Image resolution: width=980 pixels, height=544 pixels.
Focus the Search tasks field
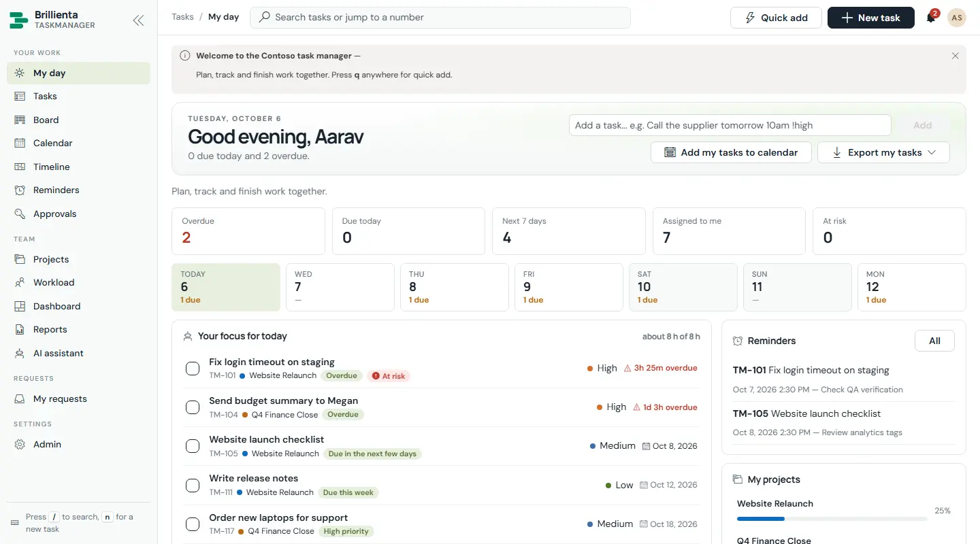pos(440,18)
